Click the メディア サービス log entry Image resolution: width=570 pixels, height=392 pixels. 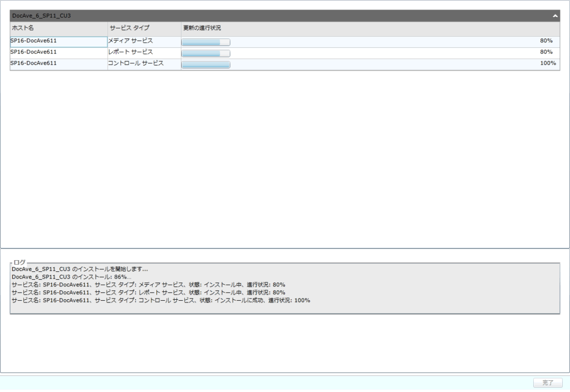coord(148,285)
